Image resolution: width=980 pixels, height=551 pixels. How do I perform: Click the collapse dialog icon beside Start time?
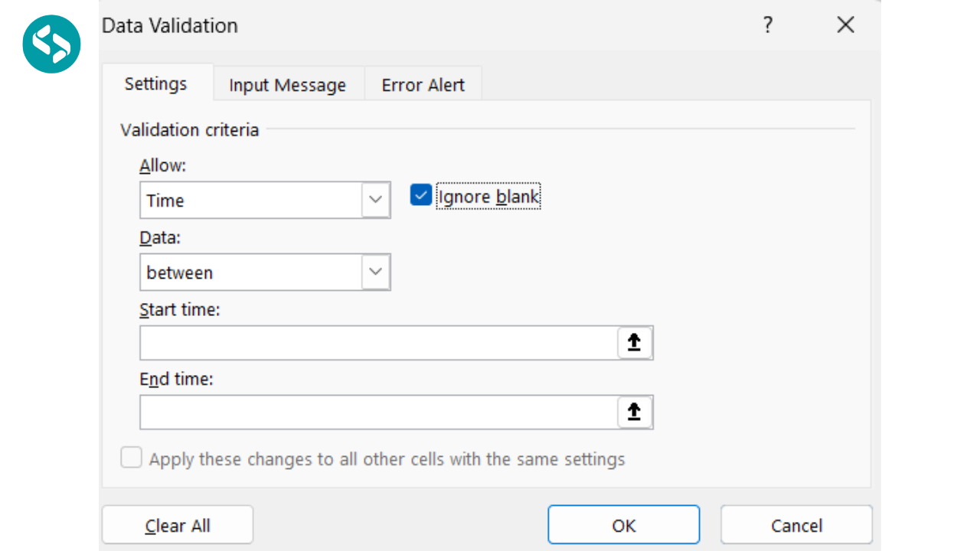(x=633, y=343)
